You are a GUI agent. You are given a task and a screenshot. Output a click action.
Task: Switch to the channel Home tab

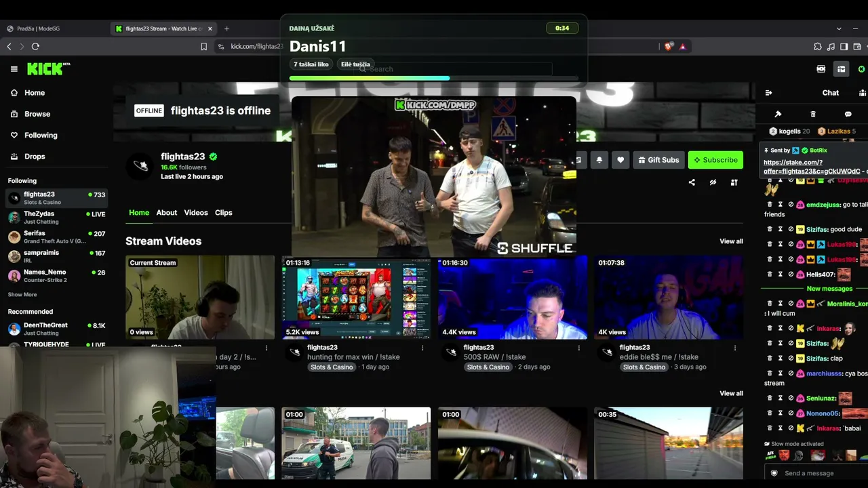click(x=139, y=213)
